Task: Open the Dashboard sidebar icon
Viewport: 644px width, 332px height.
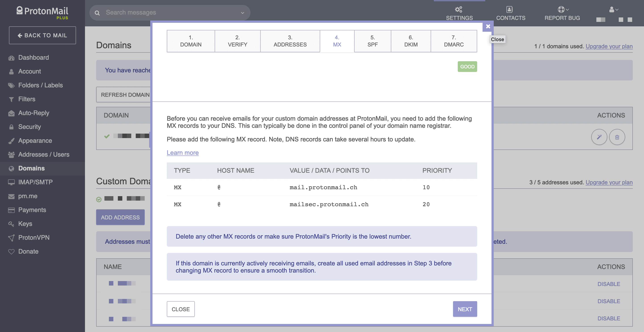Action: point(11,58)
